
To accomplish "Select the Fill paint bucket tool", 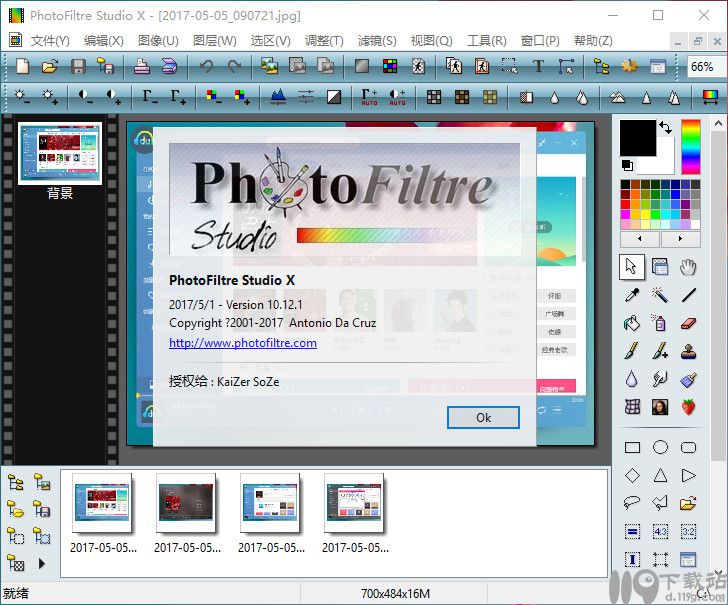I will coord(632,323).
